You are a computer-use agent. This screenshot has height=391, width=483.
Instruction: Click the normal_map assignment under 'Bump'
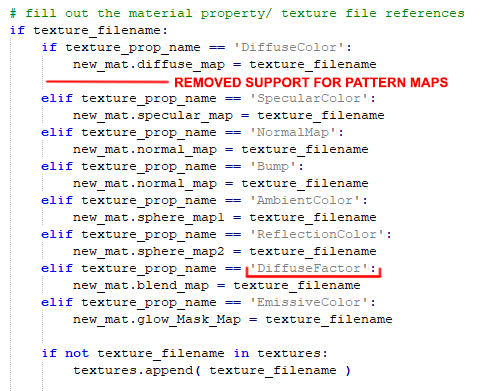pos(221,183)
